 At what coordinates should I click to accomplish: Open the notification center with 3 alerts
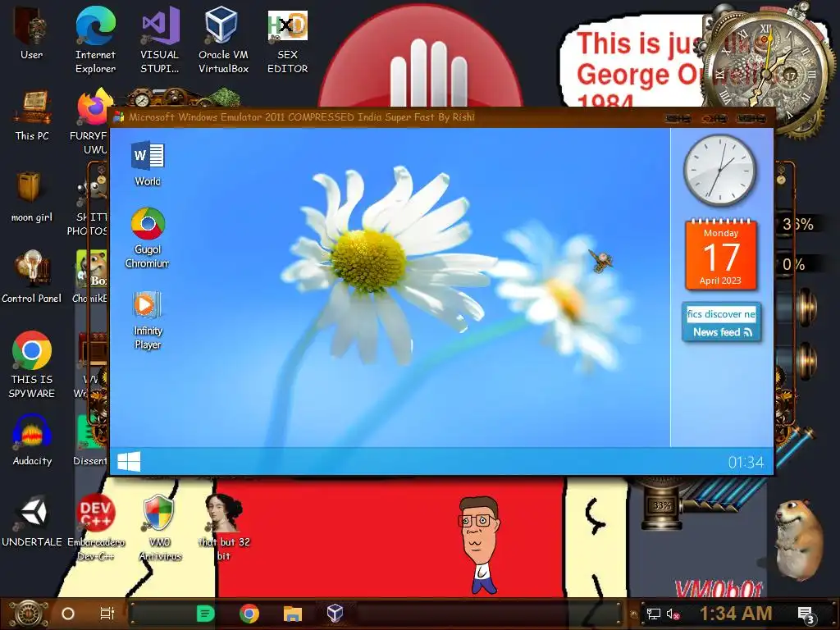[x=806, y=615]
